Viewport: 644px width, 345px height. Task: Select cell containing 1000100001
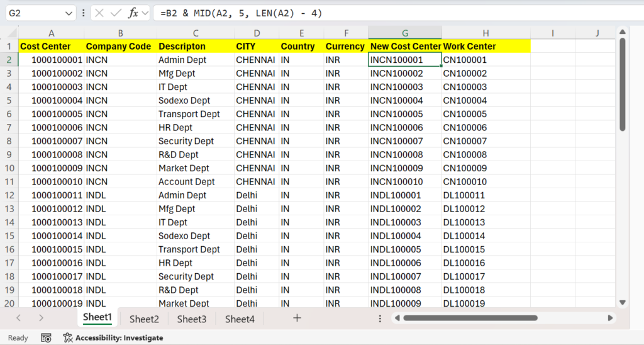[52, 60]
